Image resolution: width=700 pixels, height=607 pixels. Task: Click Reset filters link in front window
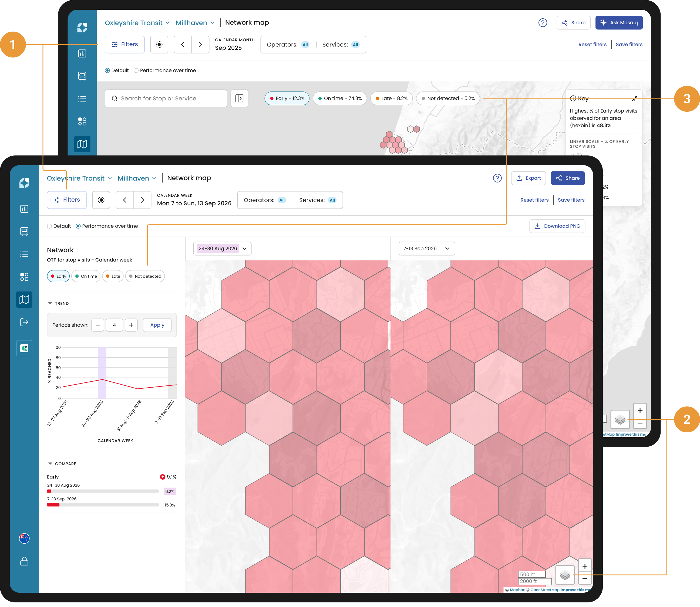(x=534, y=200)
